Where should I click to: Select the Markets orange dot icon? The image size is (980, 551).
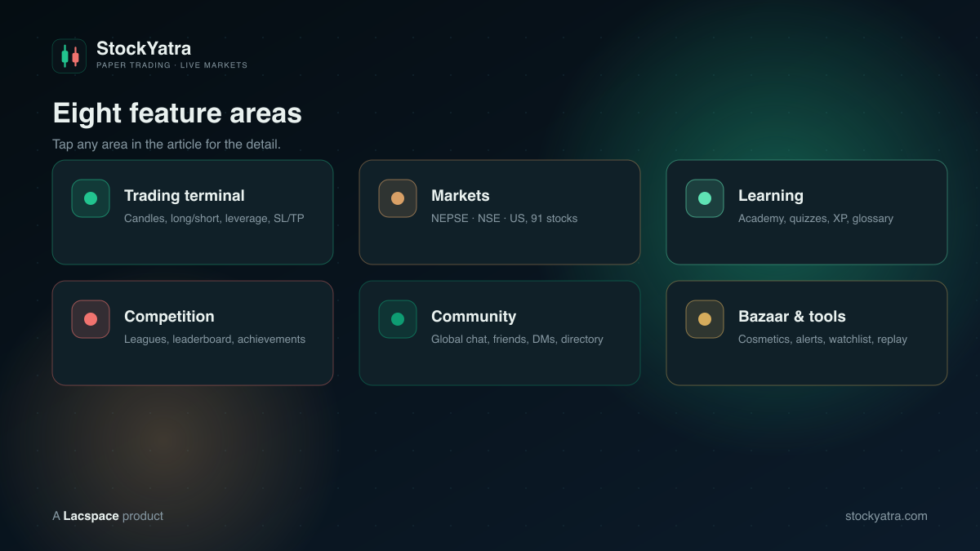point(398,198)
